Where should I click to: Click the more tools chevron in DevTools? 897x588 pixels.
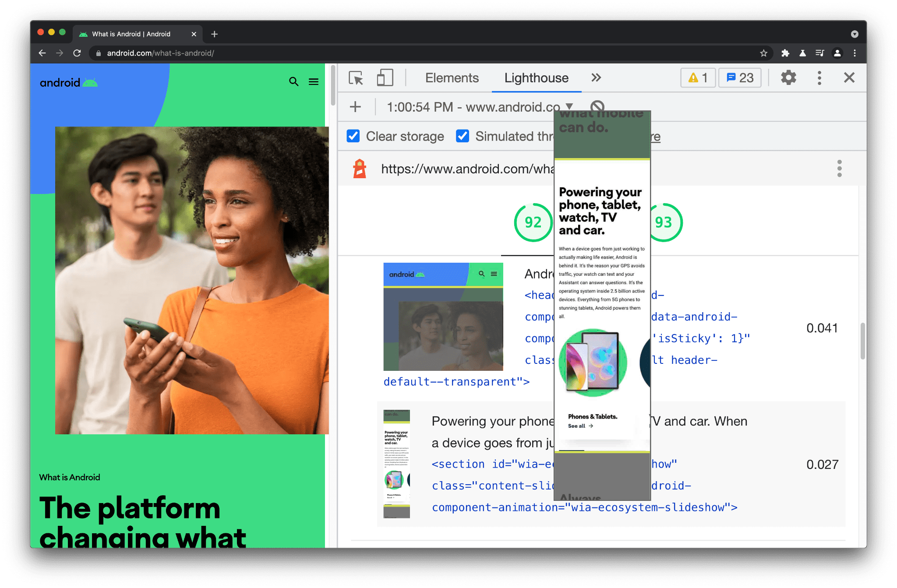595,77
